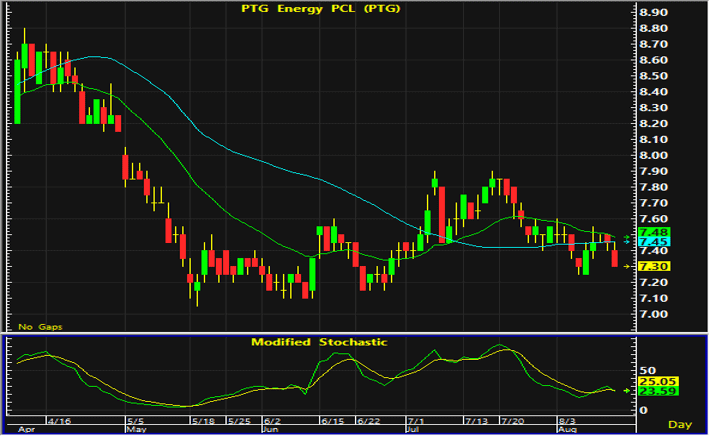Click the No Gaps label
The height and width of the screenshot is (436, 710).
pyautogui.click(x=40, y=327)
